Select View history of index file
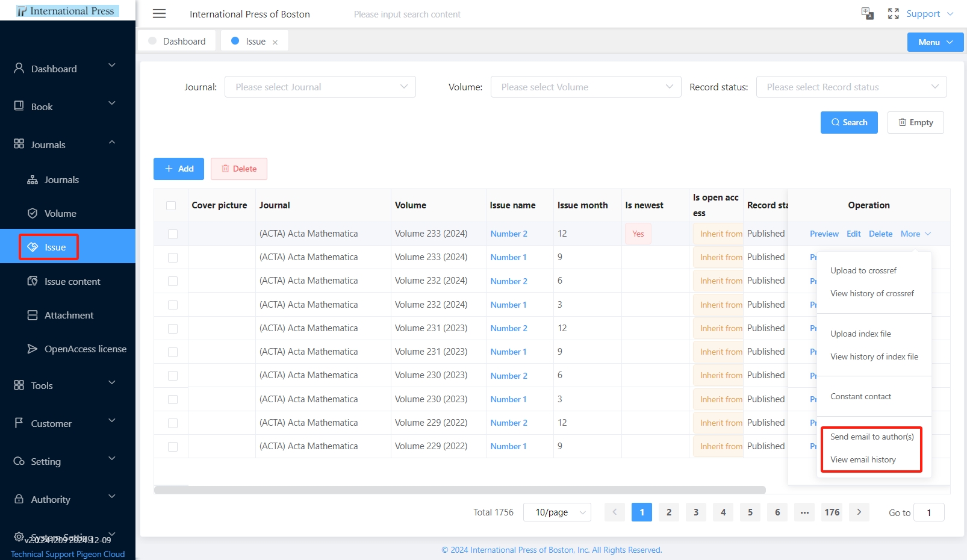967x560 pixels. point(874,356)
